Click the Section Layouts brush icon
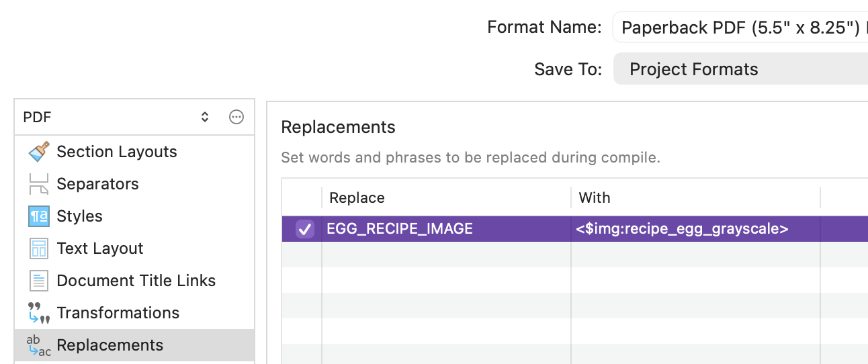 click(x=39, y=152)
